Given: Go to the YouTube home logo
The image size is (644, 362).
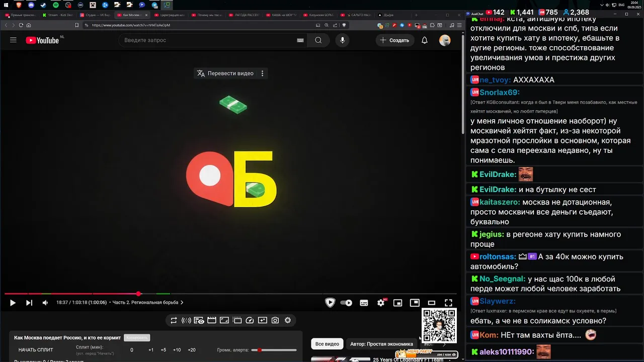Looking at the screenshot, I should (x=42, y=40).
